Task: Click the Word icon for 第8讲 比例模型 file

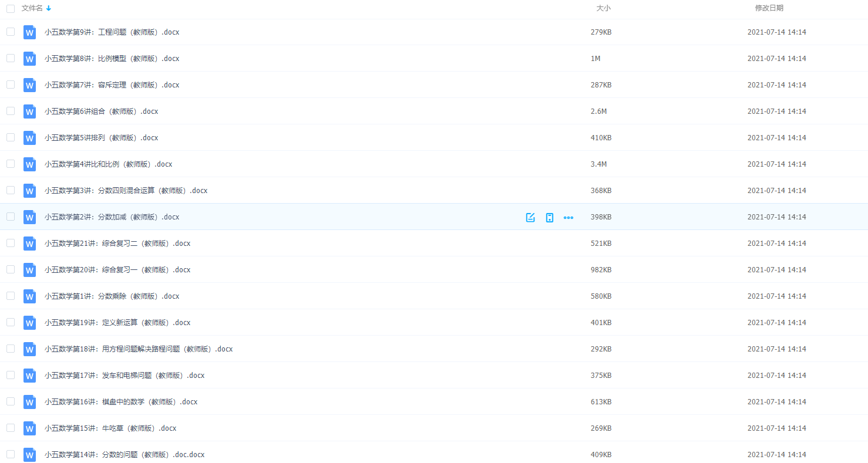Action: click(x=29, y=59)
